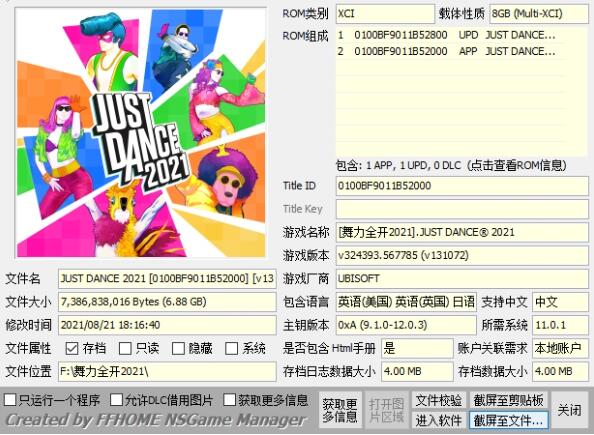Image resolution: width=594 pixels, height=435 pixels.
Task: Click the 文件位置 F:\舞力全开2021\ field
Action: coord(167,371)
